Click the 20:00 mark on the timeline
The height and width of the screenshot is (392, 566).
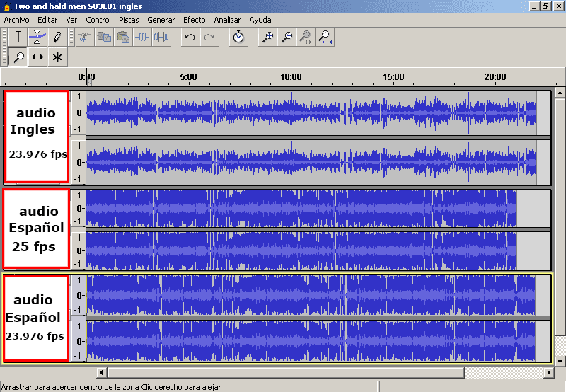tap(495, 77)
